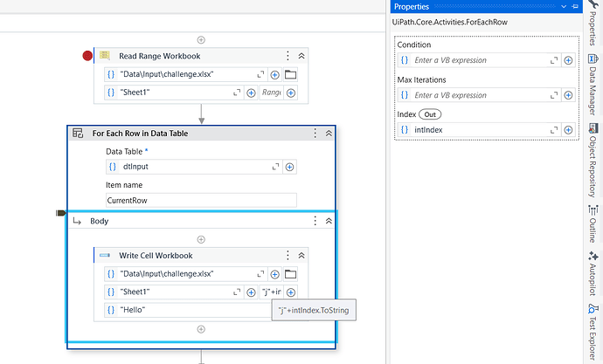
Task: Open the Properties side tab
Action: pyautogui.click(x=593, y=23)
